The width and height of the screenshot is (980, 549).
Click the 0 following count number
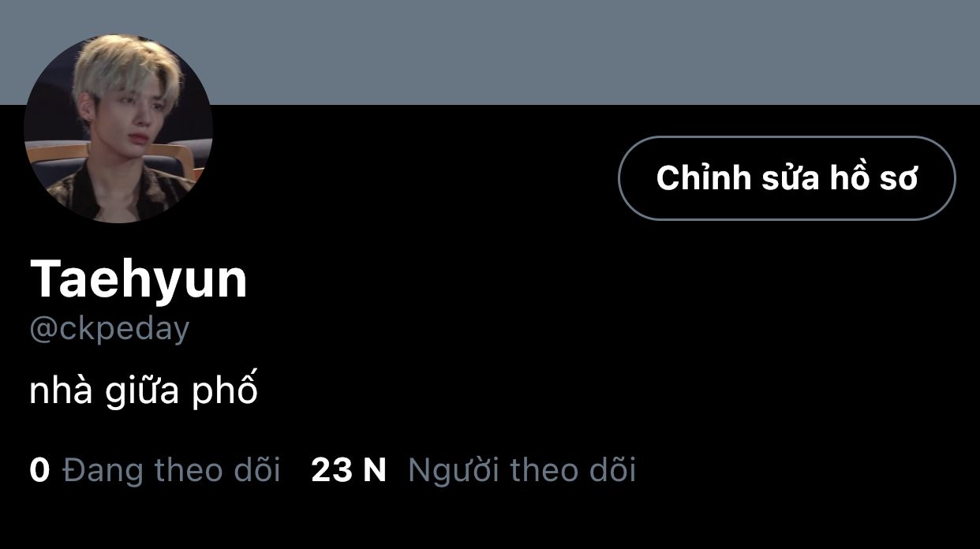click(39, 470)
